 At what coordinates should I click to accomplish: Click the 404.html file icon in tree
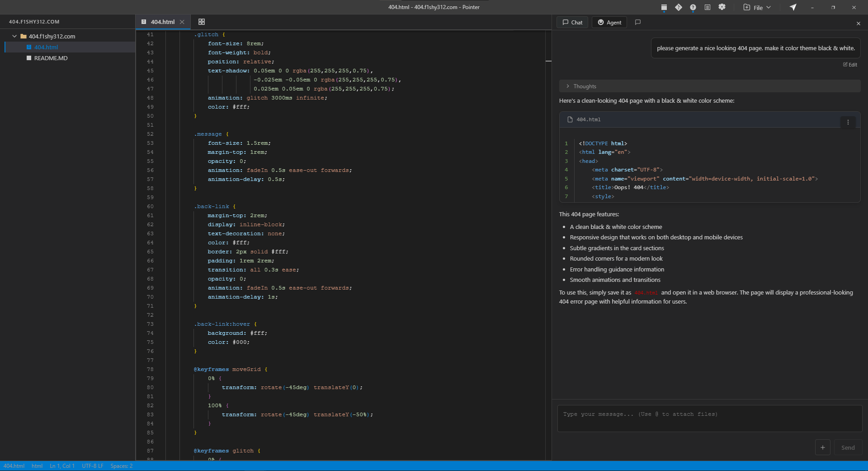[29, 47]
